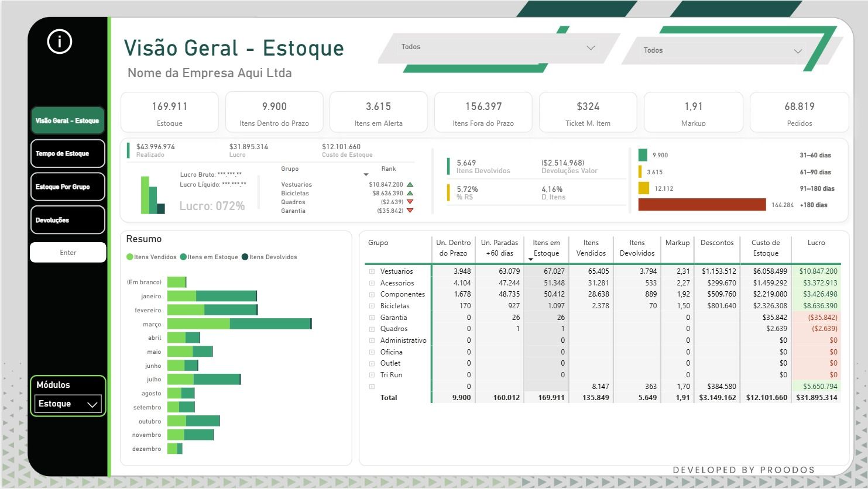Open the Devoluções page
Viewport: 868px width, 489px height.
(67, 220)
